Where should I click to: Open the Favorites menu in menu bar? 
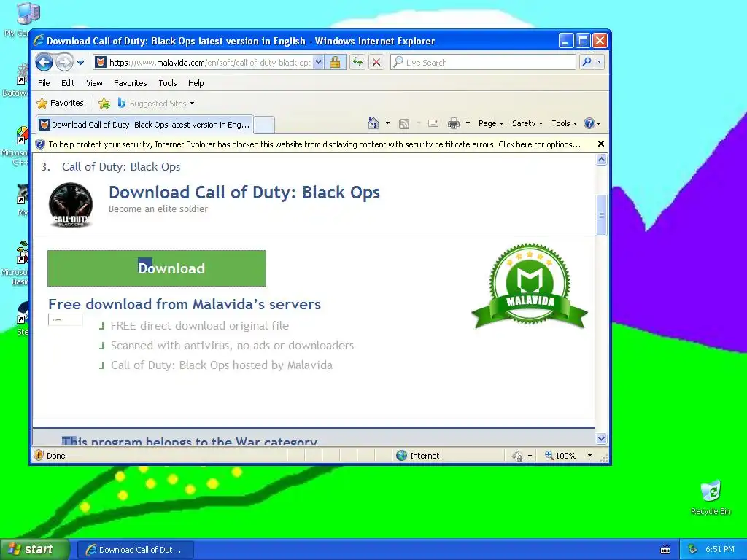coord(130,83)
